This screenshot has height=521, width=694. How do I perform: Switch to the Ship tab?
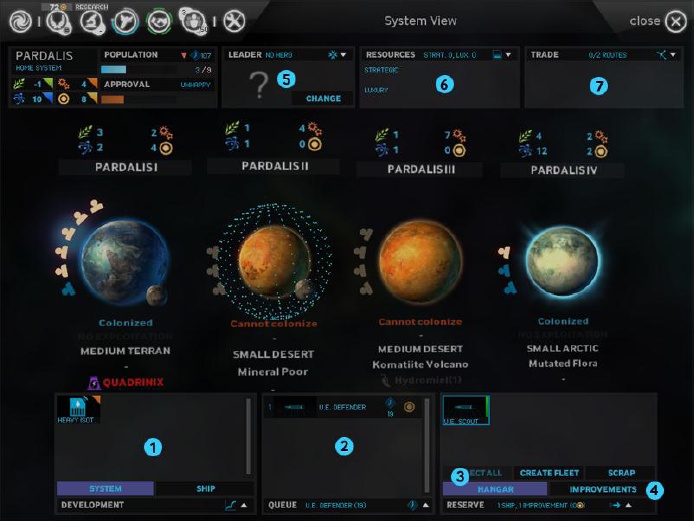point(205,489)
